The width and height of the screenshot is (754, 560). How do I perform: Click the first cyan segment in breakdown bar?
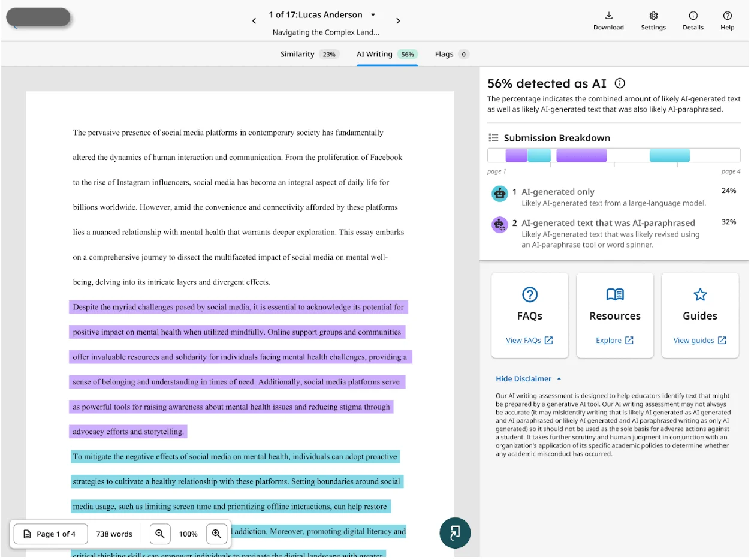coord(539,155)
